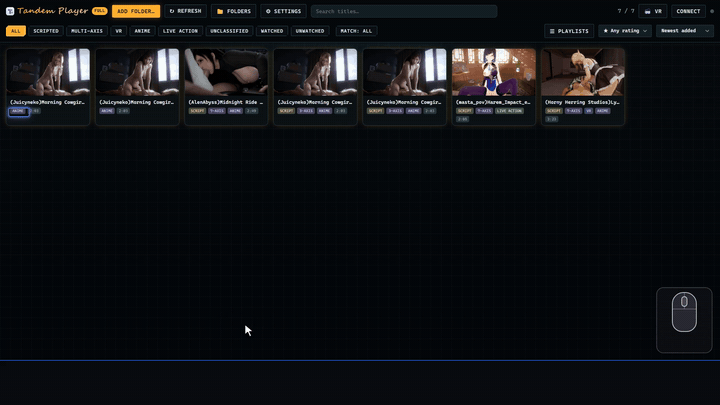The width and height of the screenshot is (720, 405).
Task: Click the VR headset button
Action: (652, 11)
